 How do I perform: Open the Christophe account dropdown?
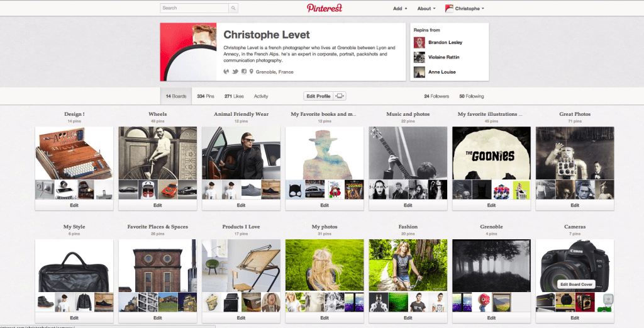coord(465,8)
